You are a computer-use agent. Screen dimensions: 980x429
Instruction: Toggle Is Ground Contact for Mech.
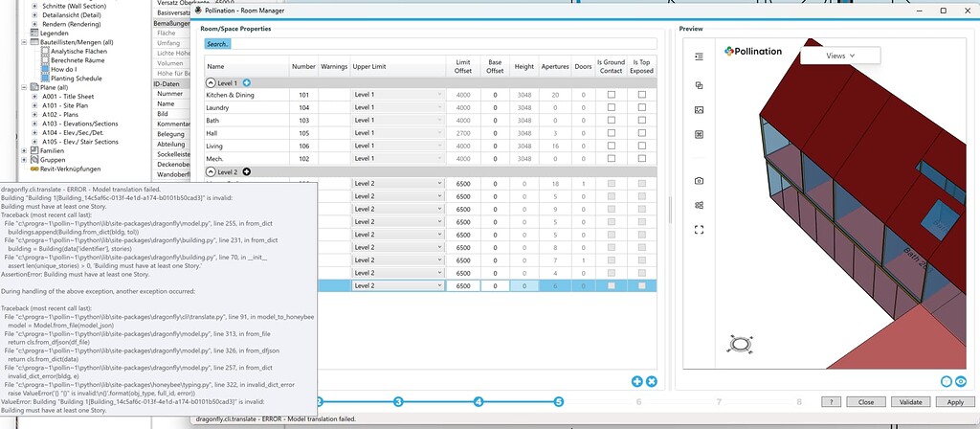[611, 159]
